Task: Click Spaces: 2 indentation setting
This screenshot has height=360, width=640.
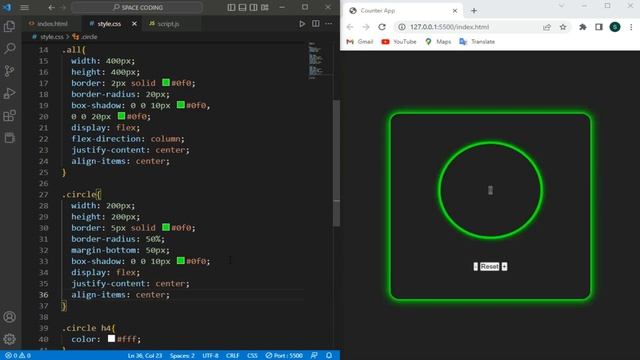Action: click(182, 356)
